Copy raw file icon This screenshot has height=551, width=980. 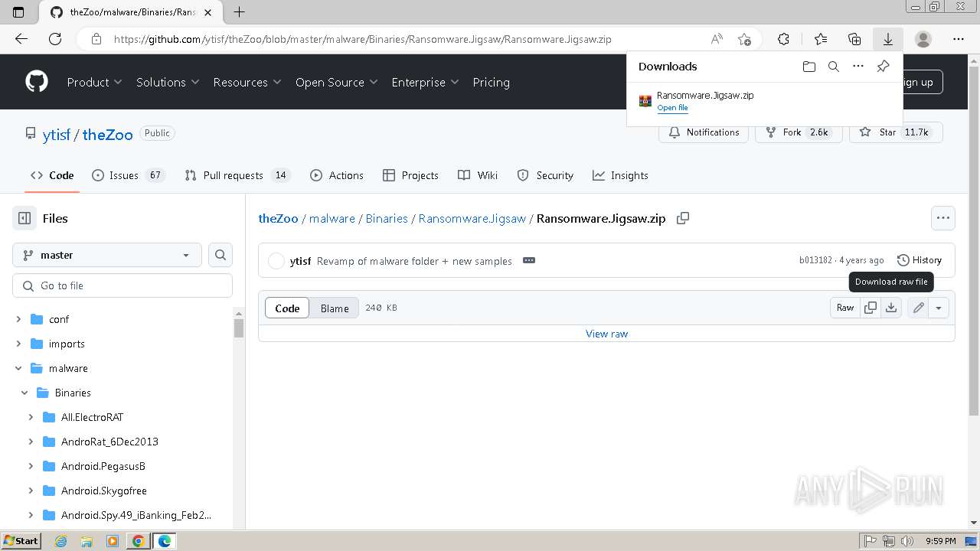point(871,308)
